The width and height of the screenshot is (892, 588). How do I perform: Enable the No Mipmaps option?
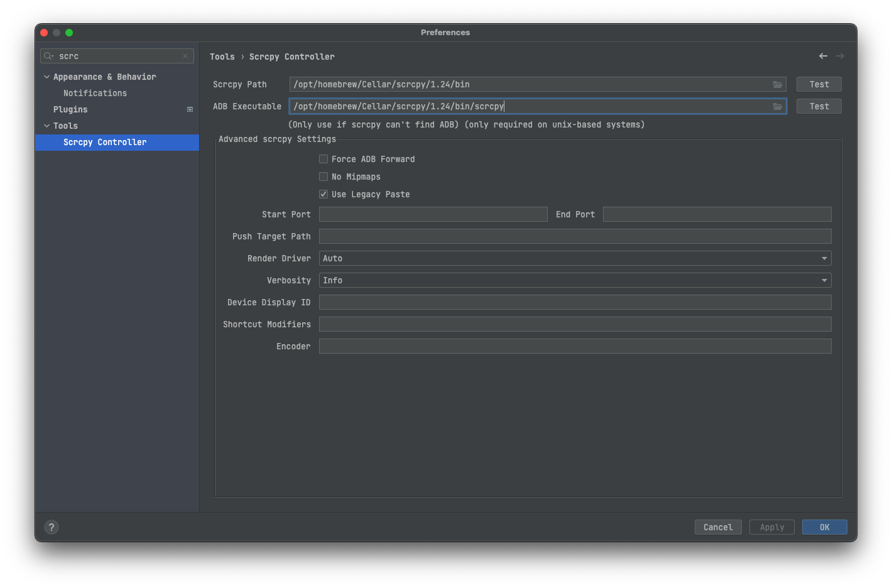click(323, 177)
